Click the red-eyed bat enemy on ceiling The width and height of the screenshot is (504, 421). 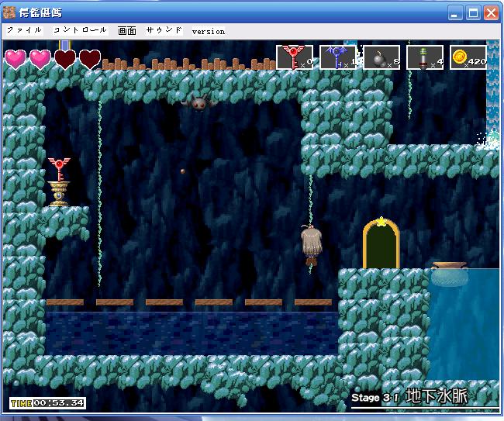click(198, 102)
